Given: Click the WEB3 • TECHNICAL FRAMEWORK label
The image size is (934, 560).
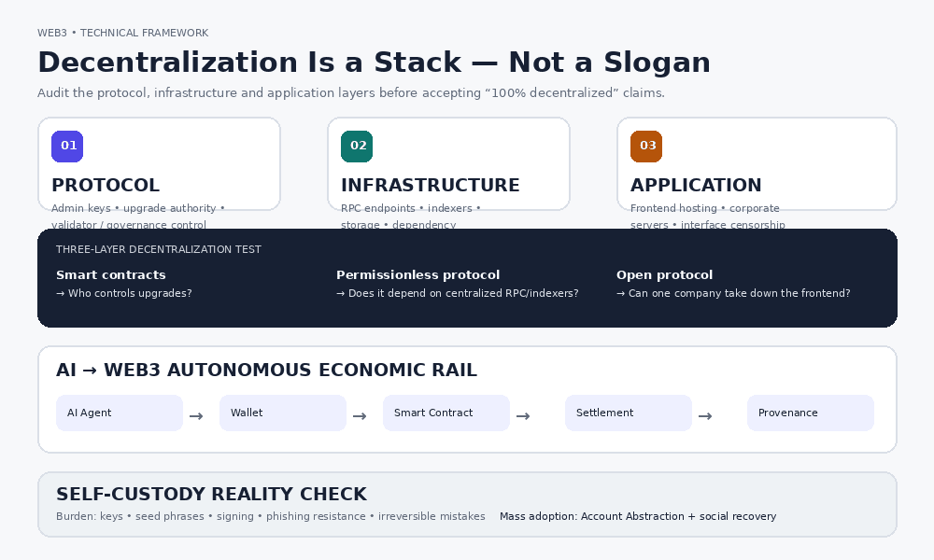Looking at the screenshot, I should click(x=122, y=33).
